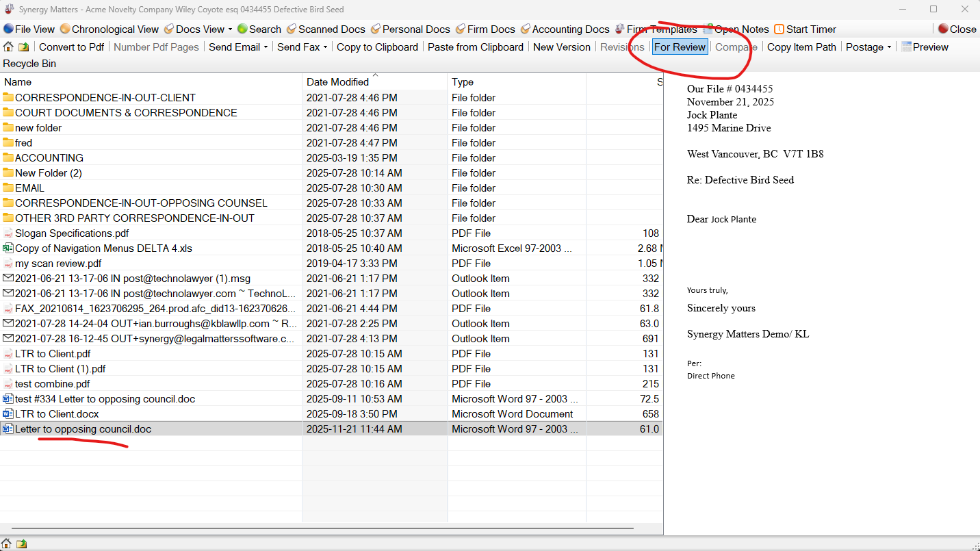Click Convert to Pdf
The image size is (980, 551).
[x=71, y=47]
